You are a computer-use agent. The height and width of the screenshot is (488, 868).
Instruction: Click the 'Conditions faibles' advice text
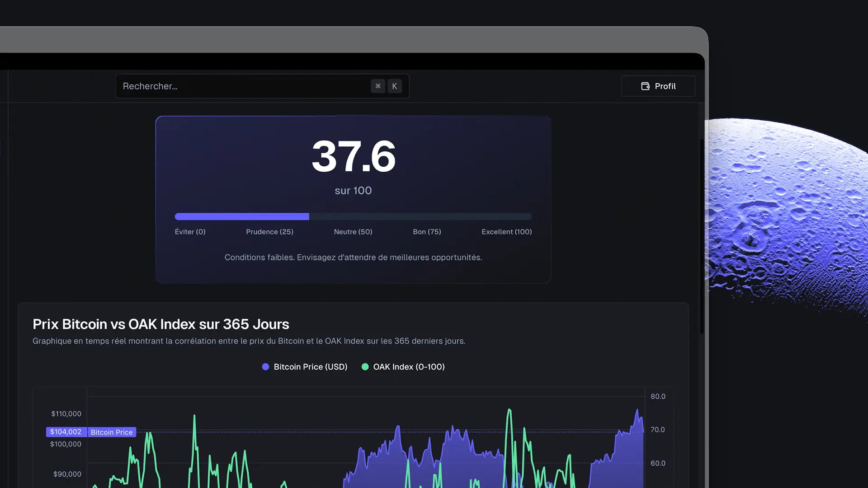click(353, 258)
